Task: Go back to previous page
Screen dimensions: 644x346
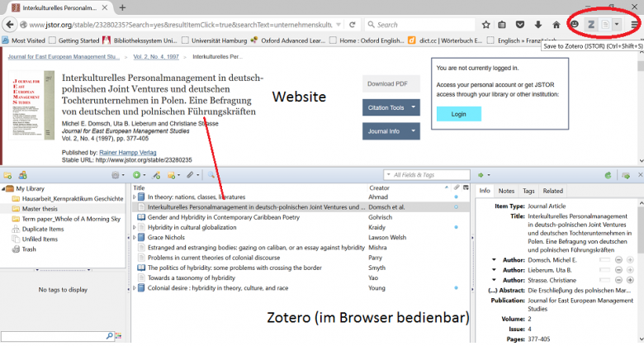Action: pos(9,25)
